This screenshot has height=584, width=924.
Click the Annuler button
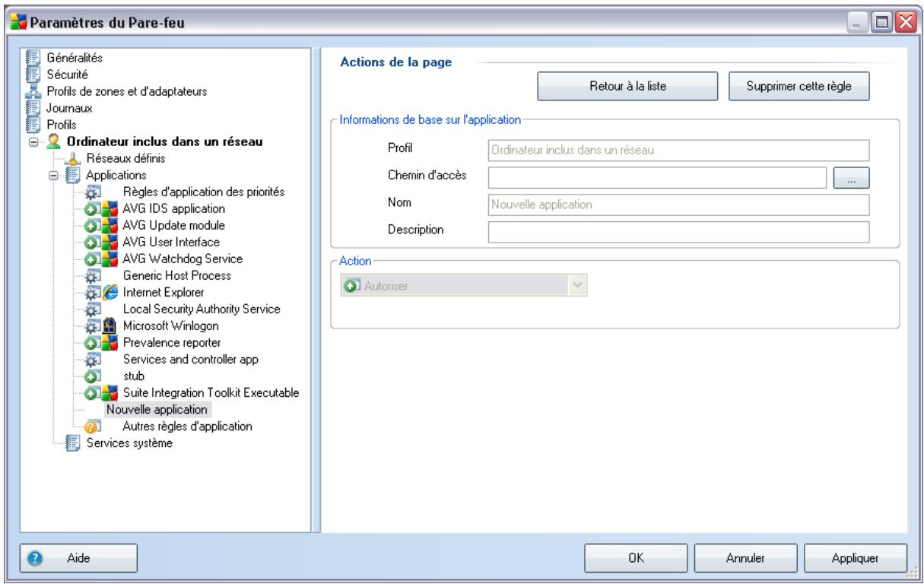(x=745, y=557)
